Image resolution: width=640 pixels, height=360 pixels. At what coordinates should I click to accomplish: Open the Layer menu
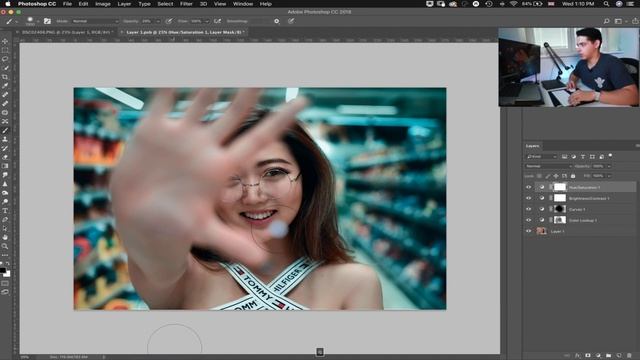[x=124, y=4]
